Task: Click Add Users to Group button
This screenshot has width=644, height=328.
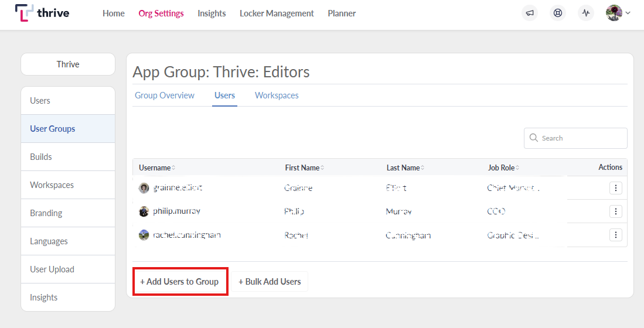Action: tap(180, 282)
